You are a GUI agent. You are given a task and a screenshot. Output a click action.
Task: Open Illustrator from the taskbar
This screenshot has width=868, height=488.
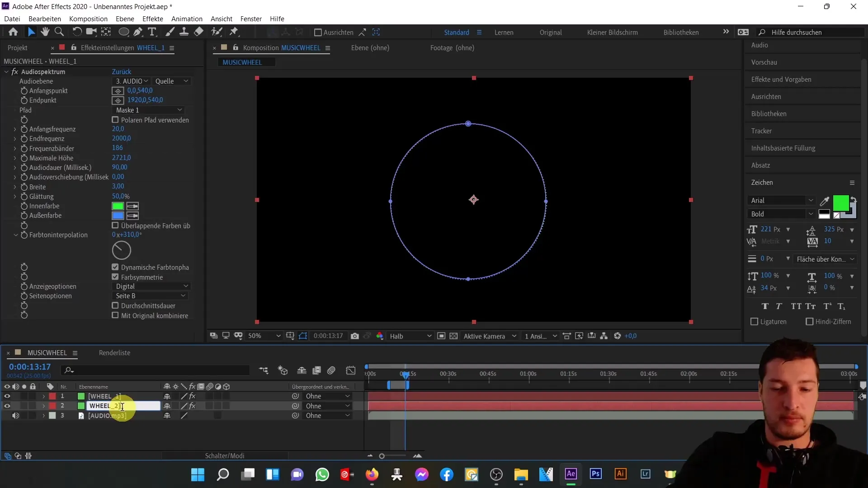pyautogui.click(x=620, y=474)
